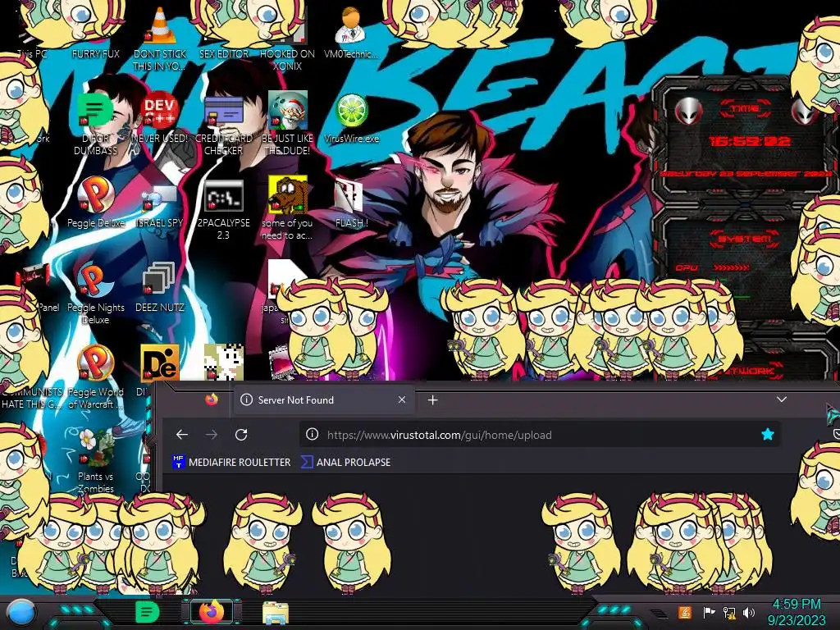
Task: Open a new Firefox tab
Action: (x=433, y=399)
